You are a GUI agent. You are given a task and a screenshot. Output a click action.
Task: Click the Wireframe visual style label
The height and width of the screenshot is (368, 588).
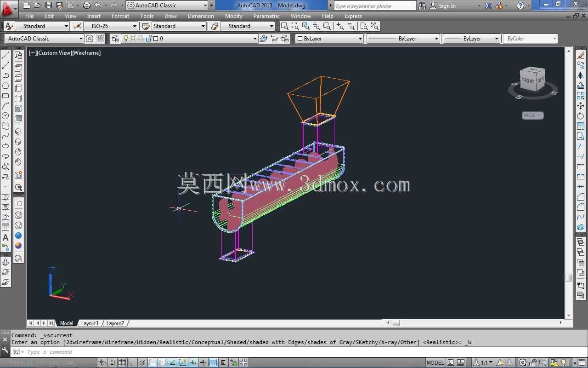[x=86, y=53]
